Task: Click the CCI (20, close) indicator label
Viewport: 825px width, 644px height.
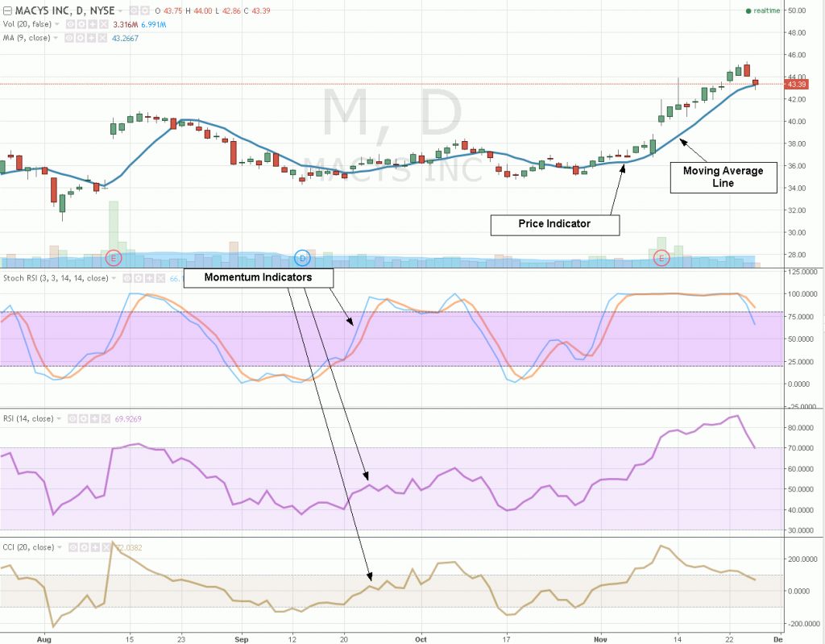Action: 28,547
